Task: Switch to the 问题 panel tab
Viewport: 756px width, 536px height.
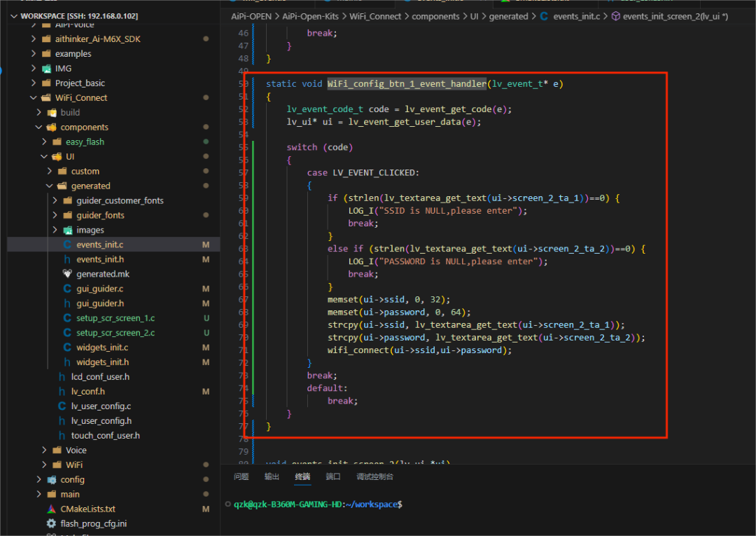Action: pyautogui.click(x=241, y=476)
